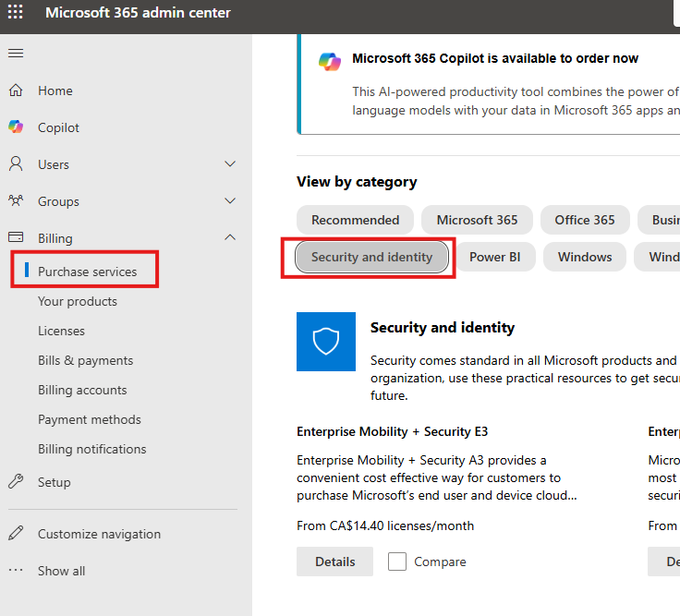Collapse the Billing section chevron
This screenshot has height=616, width=680.
click(230, 237)
